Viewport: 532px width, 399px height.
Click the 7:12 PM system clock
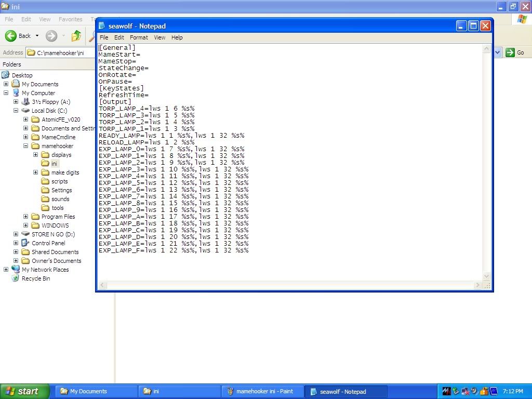513,391
